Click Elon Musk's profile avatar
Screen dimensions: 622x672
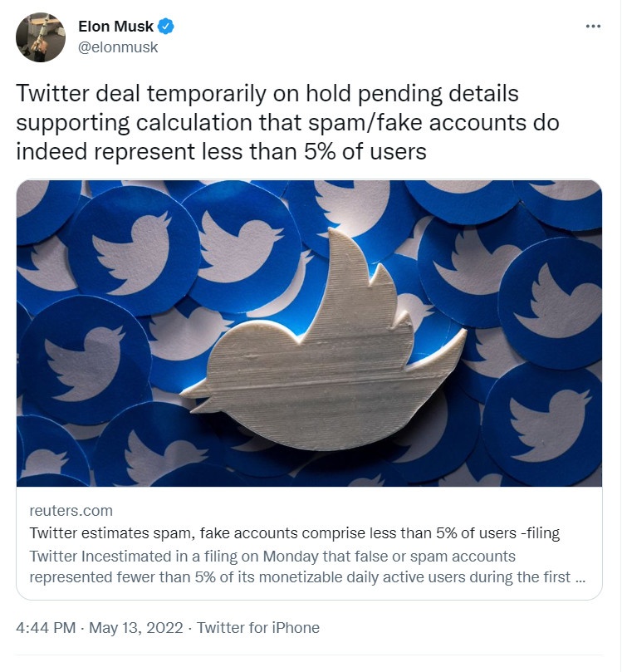click(40, 37)
